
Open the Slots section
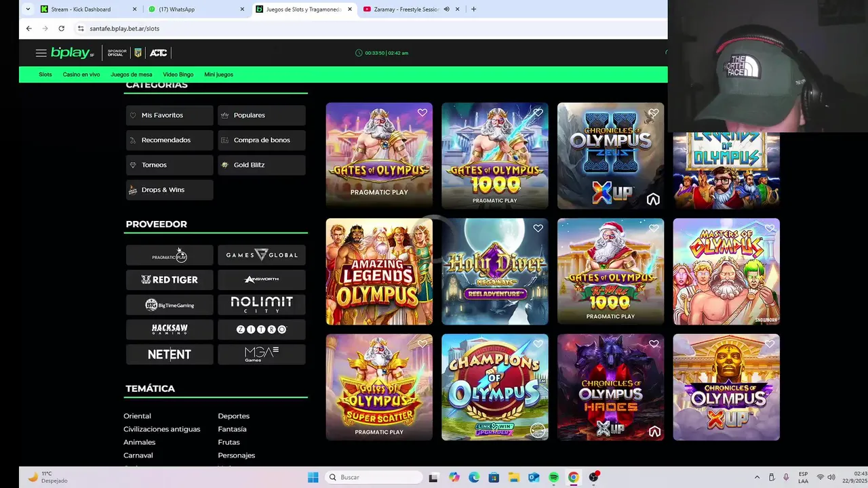[x=45, y=75]
